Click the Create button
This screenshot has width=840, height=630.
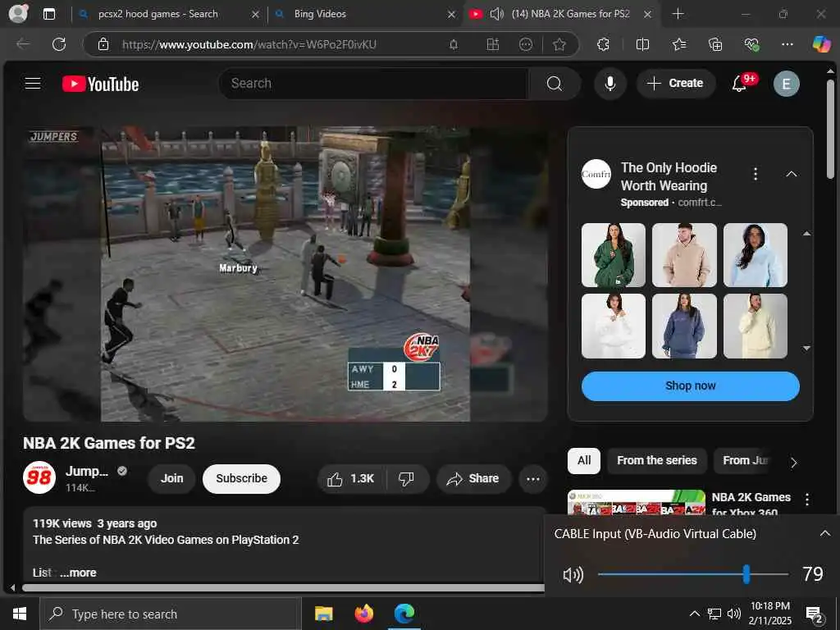coord(676,84)
